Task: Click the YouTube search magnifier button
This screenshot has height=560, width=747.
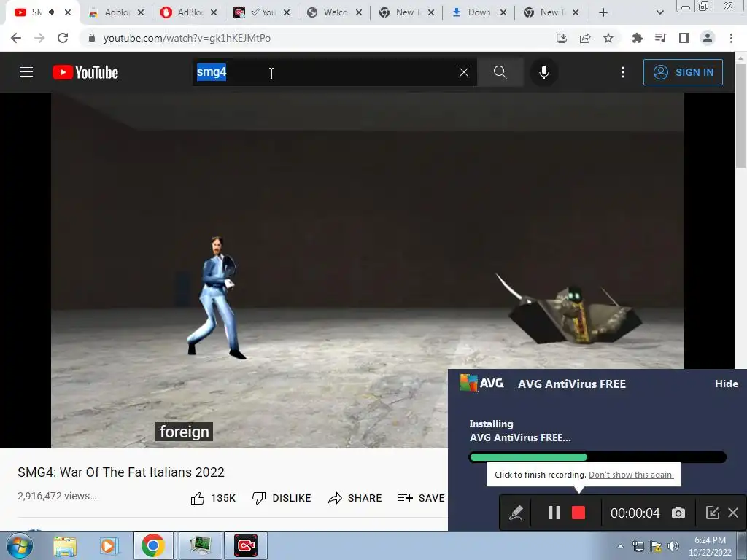Action: [500, 72]
